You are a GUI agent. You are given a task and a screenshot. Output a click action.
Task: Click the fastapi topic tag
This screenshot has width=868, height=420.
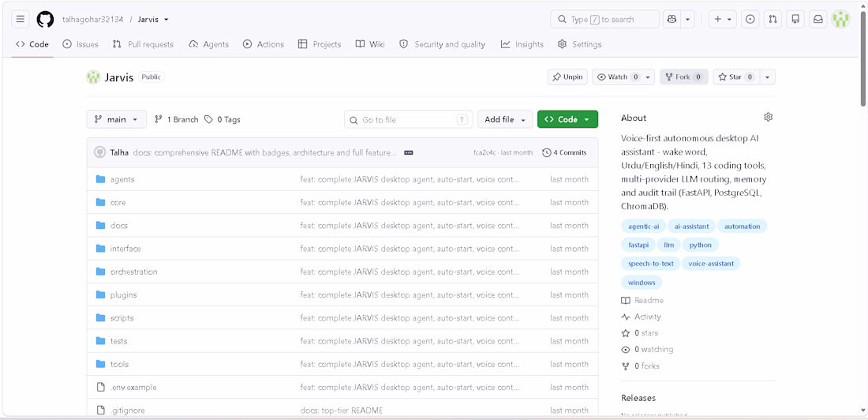pos(638,245)
